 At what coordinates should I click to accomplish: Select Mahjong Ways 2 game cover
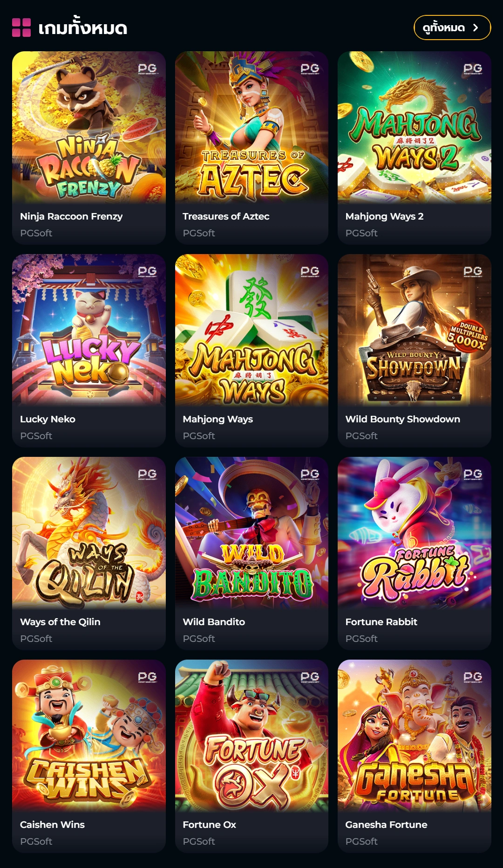point(415,127)
